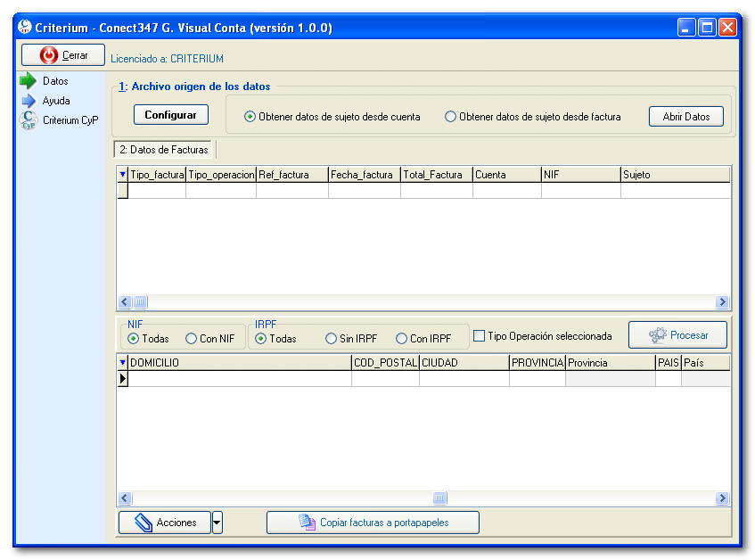Click the Acciones button
The image size is (755, 560).
(x=165, y=523)
